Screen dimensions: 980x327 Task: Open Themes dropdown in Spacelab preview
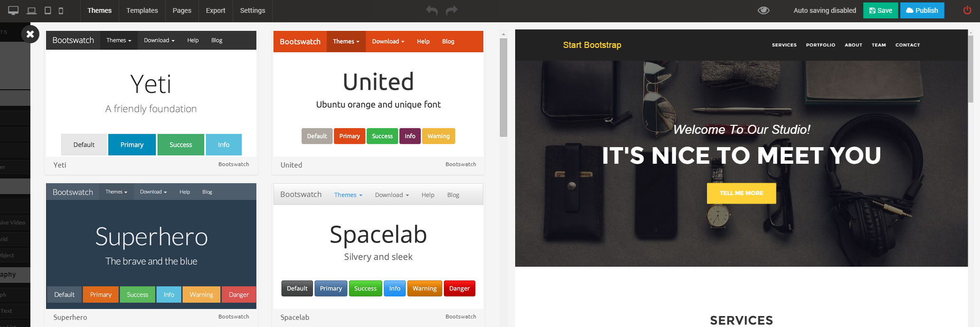tap(348, 195)
